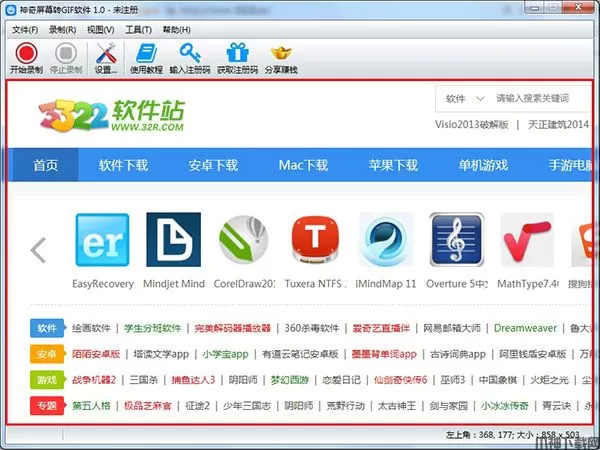600x450 pixels.
Task: Open the red 完美解码器播放器 link
Action: tap(232, 328)
